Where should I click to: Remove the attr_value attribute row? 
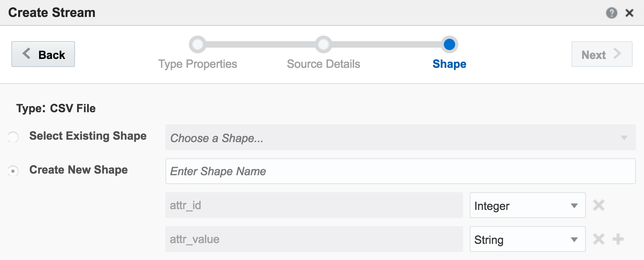click(x=598, y=239)
